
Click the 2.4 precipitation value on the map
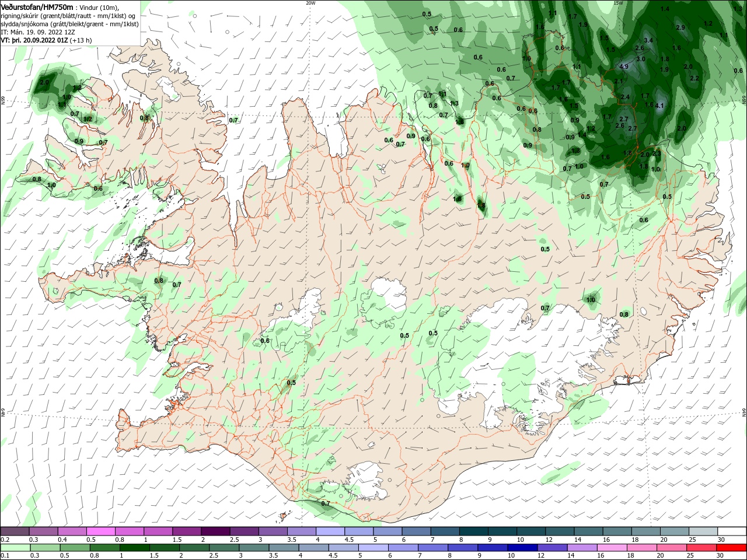[x=625, y=97]
